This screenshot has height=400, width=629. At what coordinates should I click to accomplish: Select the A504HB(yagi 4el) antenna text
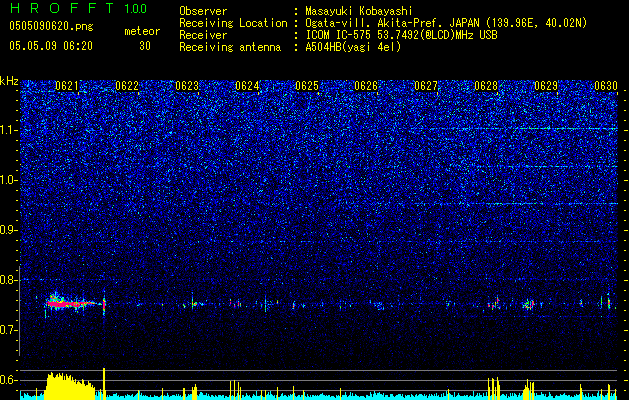(353, 47)
